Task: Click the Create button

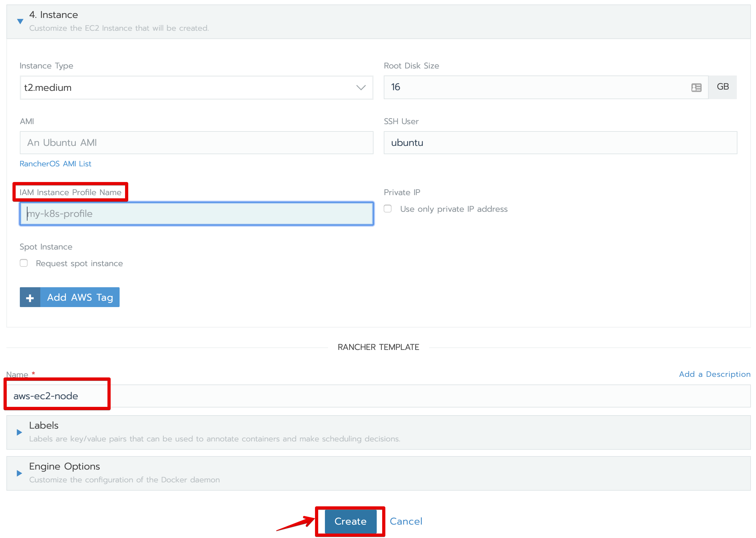Action: click(x=350, y=521)
